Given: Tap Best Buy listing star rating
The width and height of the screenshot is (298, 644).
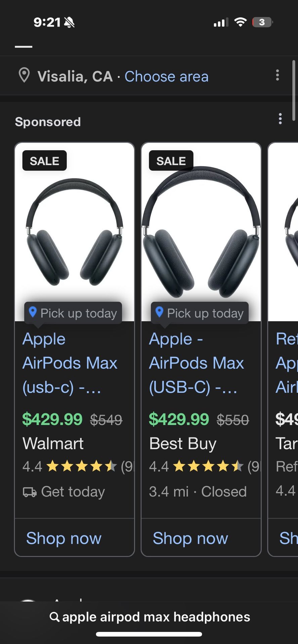Looking at the screenshot, I should coord(208,466).
